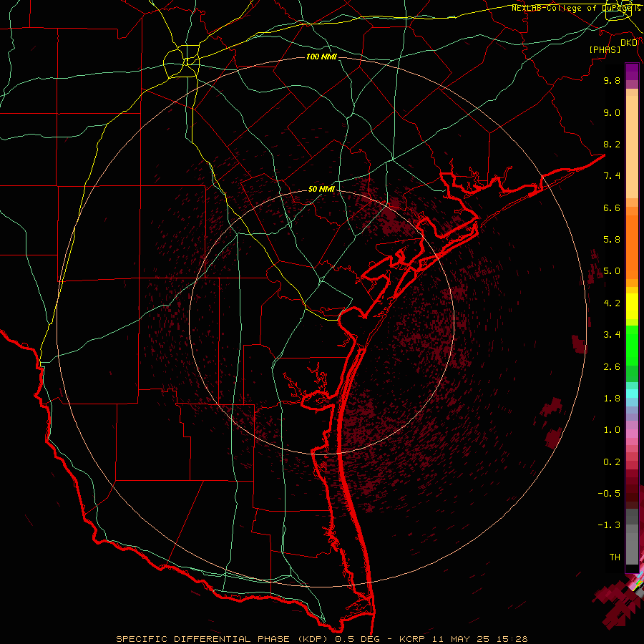Click the 1.8 value on the color scale
This screenshot has height=644, width=644.
[612, 399]
